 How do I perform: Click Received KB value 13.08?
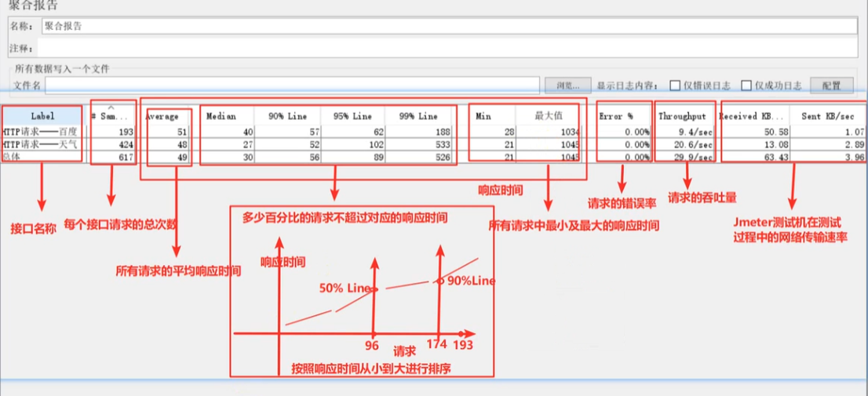[x=777, y=145]
